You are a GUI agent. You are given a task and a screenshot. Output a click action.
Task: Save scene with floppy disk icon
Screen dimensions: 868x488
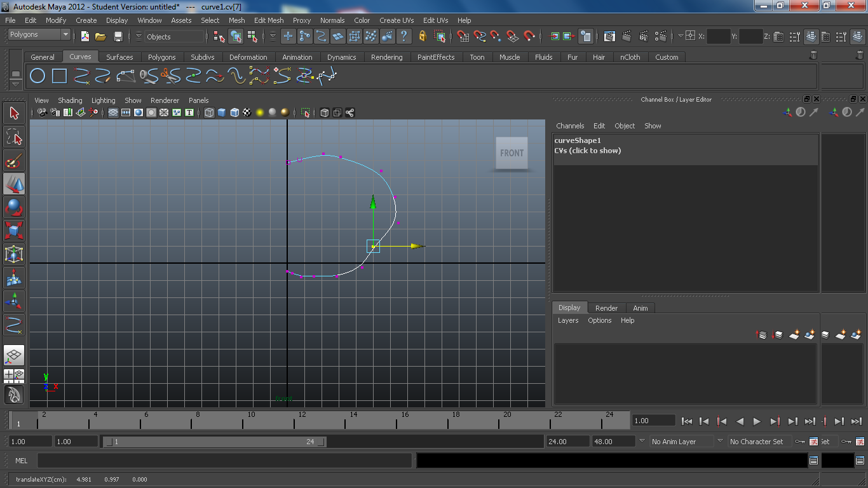(x=118, y=36)
